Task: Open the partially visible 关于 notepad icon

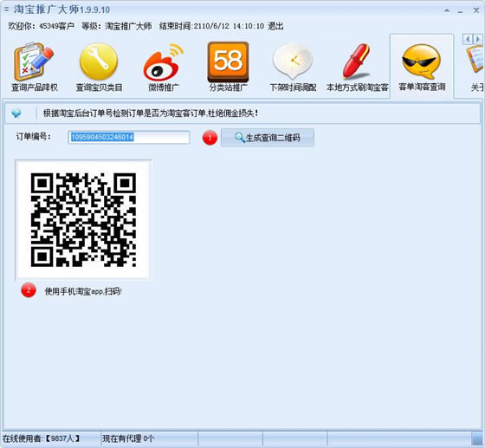Action: click(475, 59)
